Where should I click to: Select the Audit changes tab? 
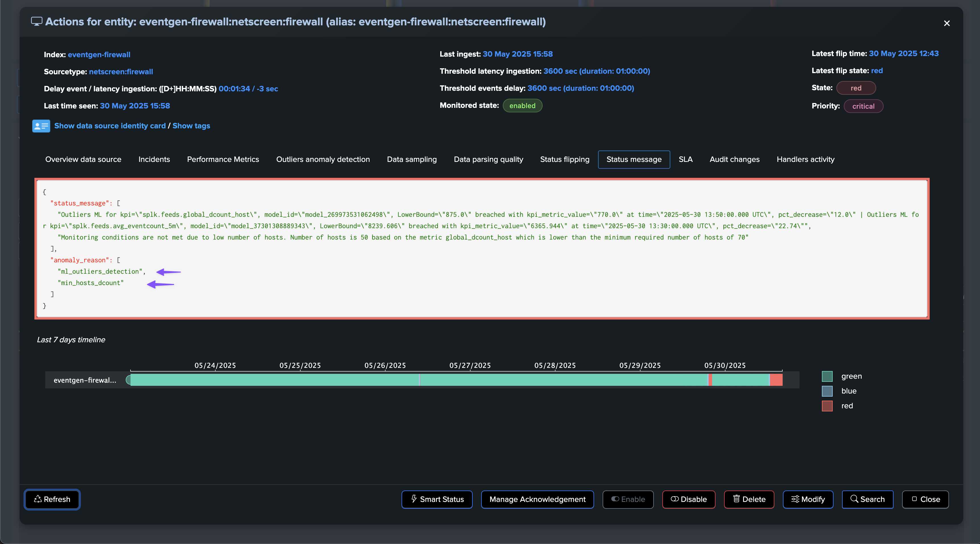[x=734, y=160]
